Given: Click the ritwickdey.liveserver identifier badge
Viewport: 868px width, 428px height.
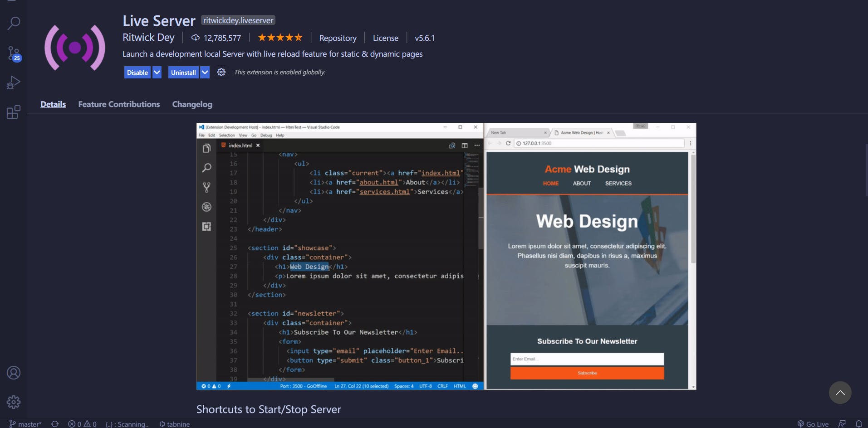Looking at the screenshot, I should click(x=238, y=20).
